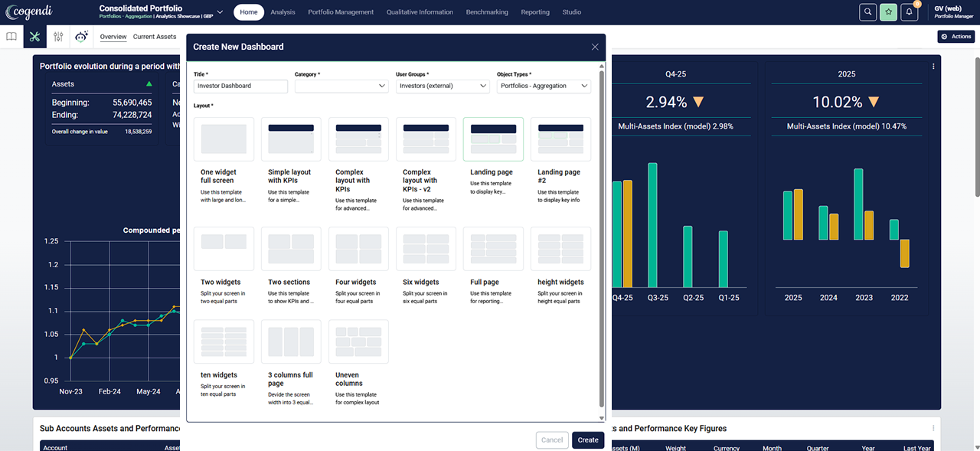Click the green favorites star icon
This screenshot has height=451, width=980.
(888, 12)
